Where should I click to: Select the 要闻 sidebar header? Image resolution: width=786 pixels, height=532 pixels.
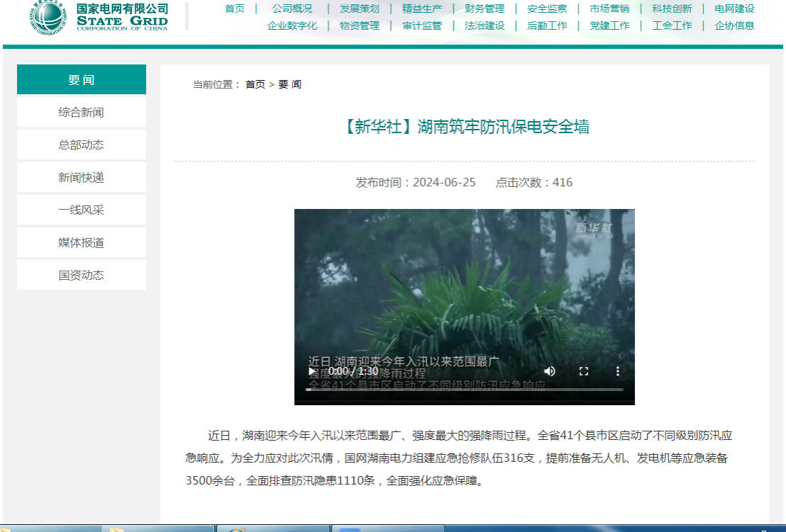[82, 79]
